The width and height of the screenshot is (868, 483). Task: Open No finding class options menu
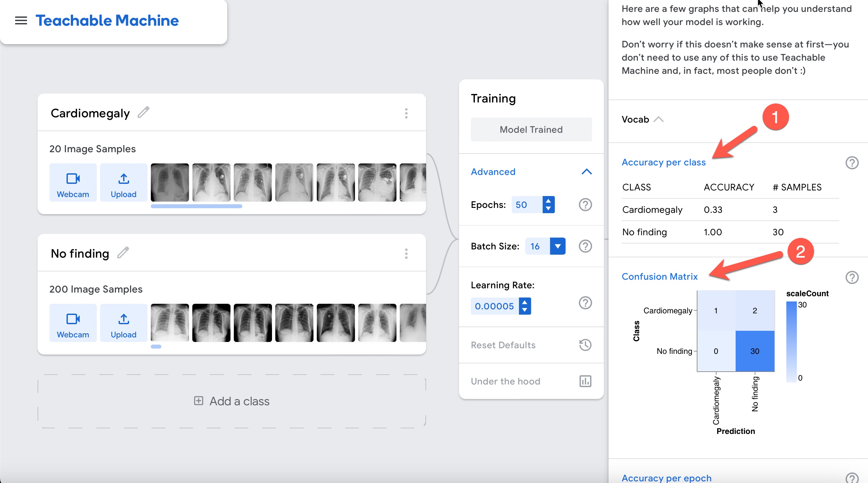coord(406,253)
